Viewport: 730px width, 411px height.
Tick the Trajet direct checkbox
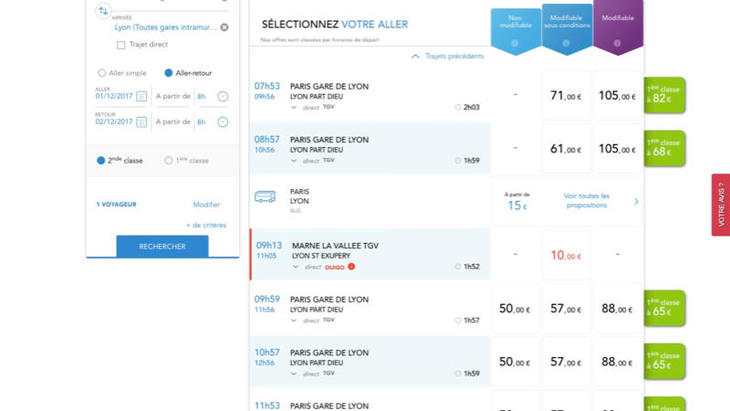click(x=121, y=45)
